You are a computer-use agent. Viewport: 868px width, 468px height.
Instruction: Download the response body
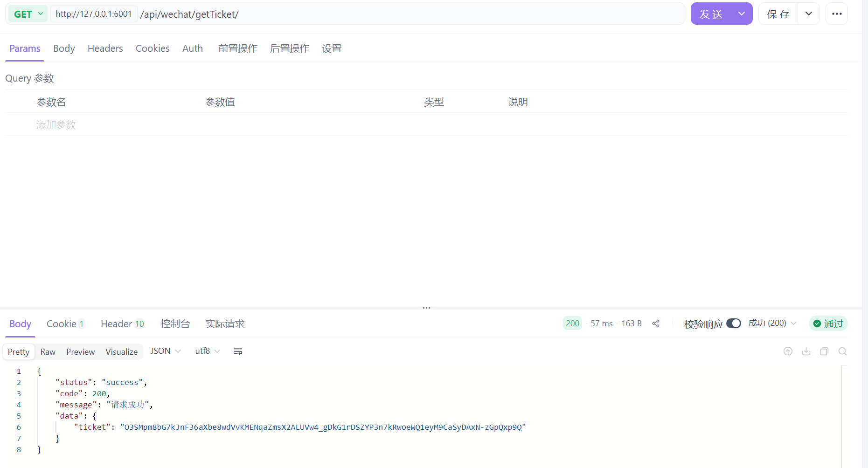click(806, 351)
